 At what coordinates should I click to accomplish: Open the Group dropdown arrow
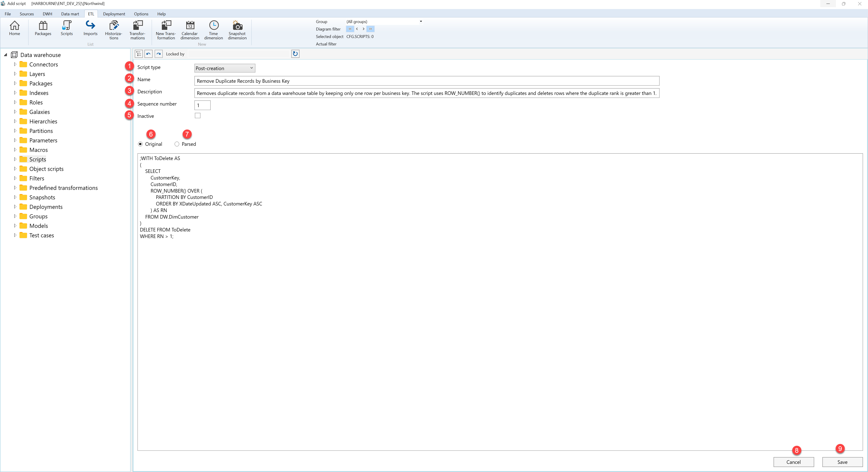421,21
